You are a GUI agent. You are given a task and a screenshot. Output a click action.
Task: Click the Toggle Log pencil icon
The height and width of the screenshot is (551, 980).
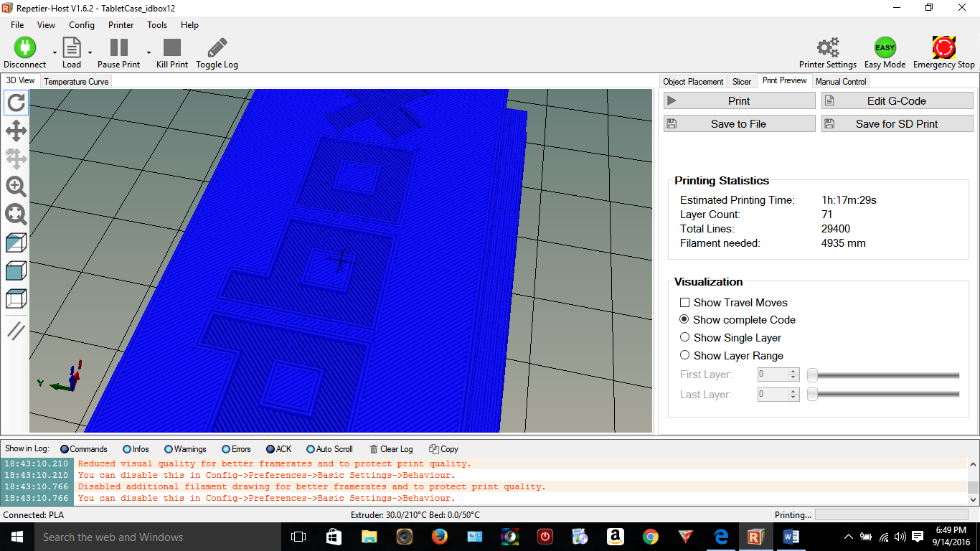pos(217,48)
